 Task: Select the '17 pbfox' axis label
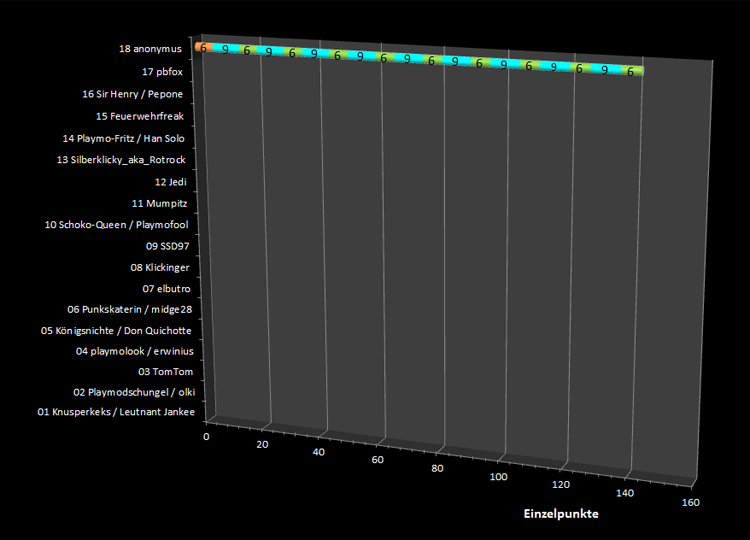[162, 72]
